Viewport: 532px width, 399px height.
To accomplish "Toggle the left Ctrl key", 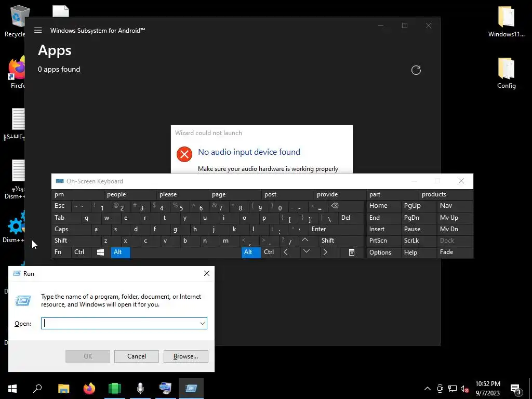I will tap(81, 252).
